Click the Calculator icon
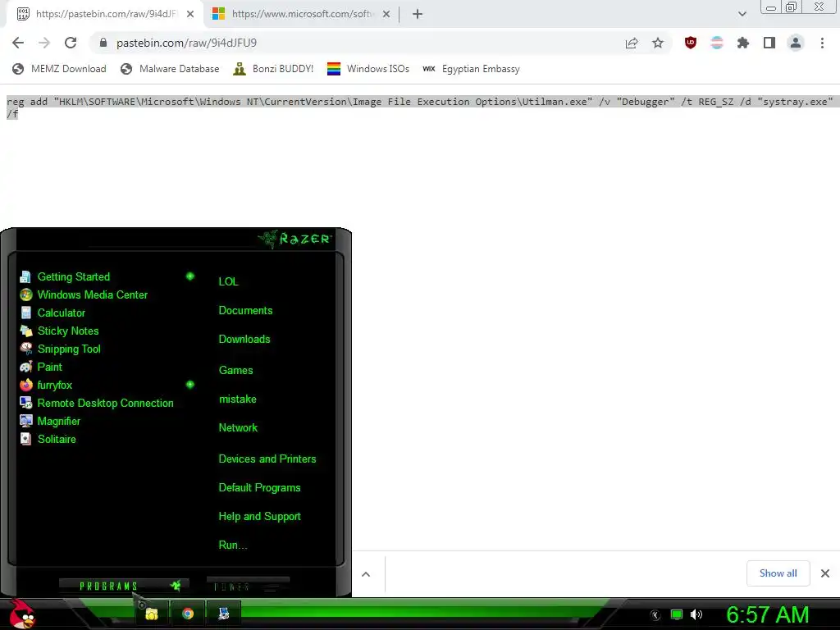This screenshot has height=630, width=840. point(25,313)
